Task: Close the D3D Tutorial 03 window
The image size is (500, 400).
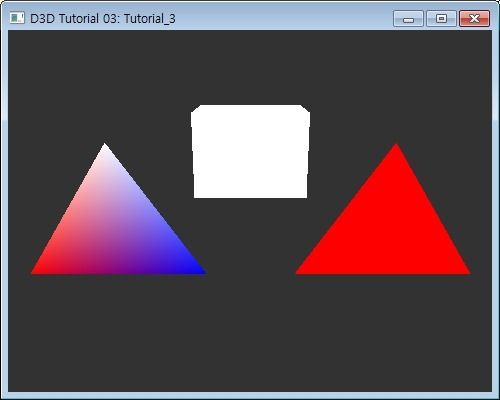Action: click(474, 18)
